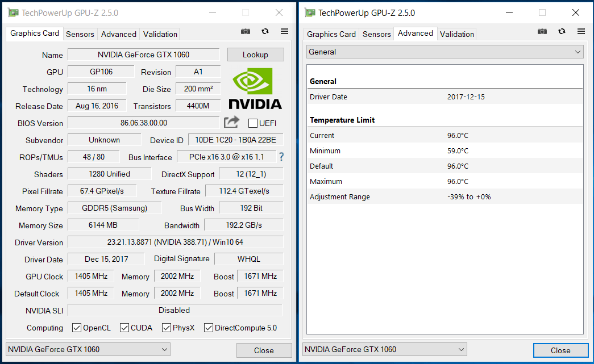Click the GPU field GP106
Viewport: 594px width, 364px height.
(x=101, y=72)
